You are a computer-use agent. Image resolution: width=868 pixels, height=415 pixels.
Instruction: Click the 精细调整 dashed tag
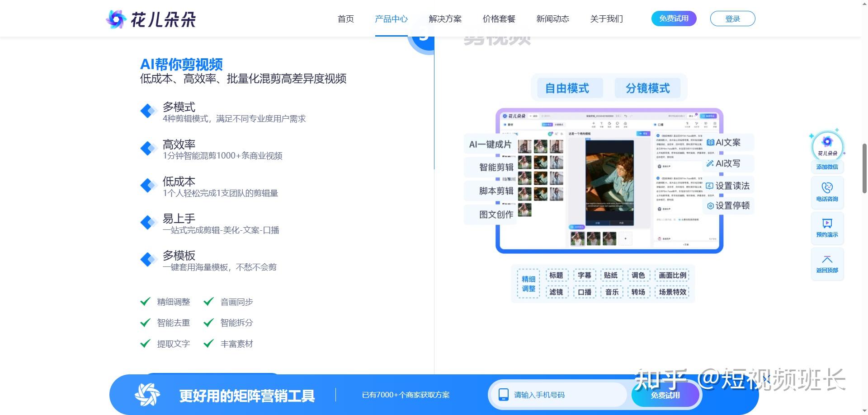click(x=528, y=284)
